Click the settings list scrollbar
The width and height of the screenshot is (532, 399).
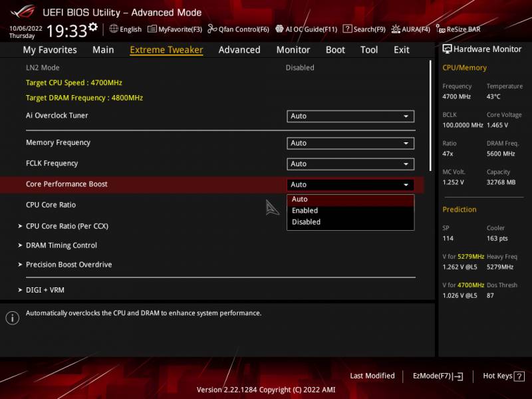430,116
